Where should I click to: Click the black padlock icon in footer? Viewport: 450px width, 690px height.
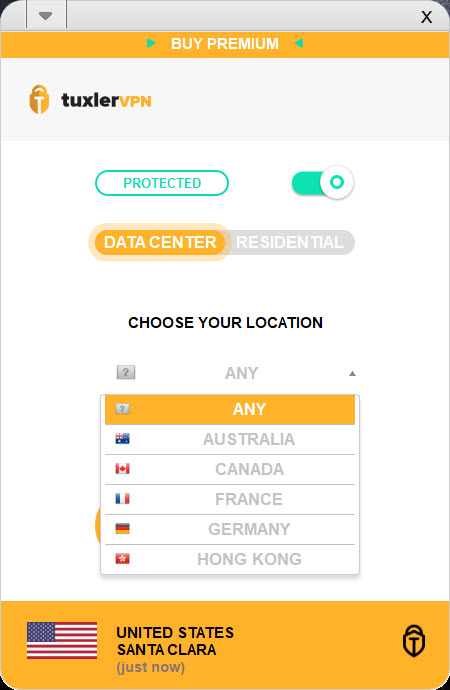(x=414, y=640)
